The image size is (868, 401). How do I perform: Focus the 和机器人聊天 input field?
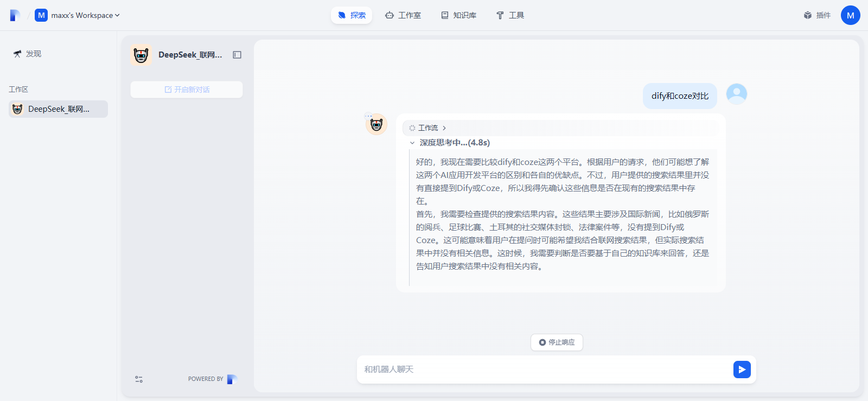pyautogui.click(x=545, y=370)
